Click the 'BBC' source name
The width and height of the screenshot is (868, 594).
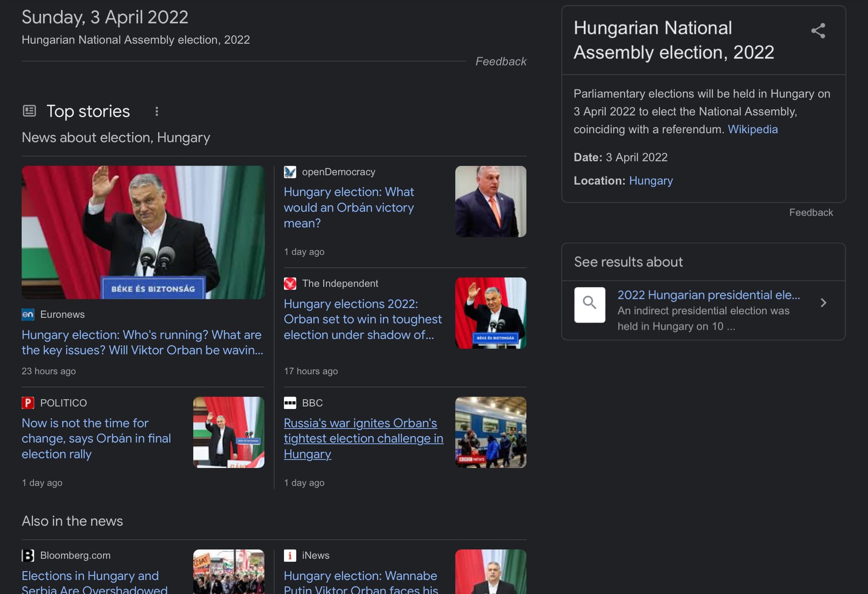pyautogui.click(x=312, y=403)
